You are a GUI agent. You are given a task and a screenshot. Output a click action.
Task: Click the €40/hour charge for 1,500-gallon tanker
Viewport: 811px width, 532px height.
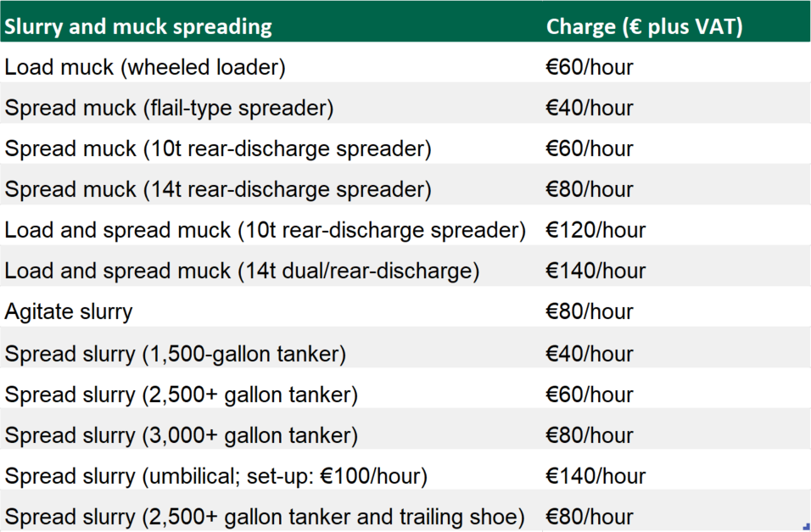pyautogui.click(x=590, y=354)
